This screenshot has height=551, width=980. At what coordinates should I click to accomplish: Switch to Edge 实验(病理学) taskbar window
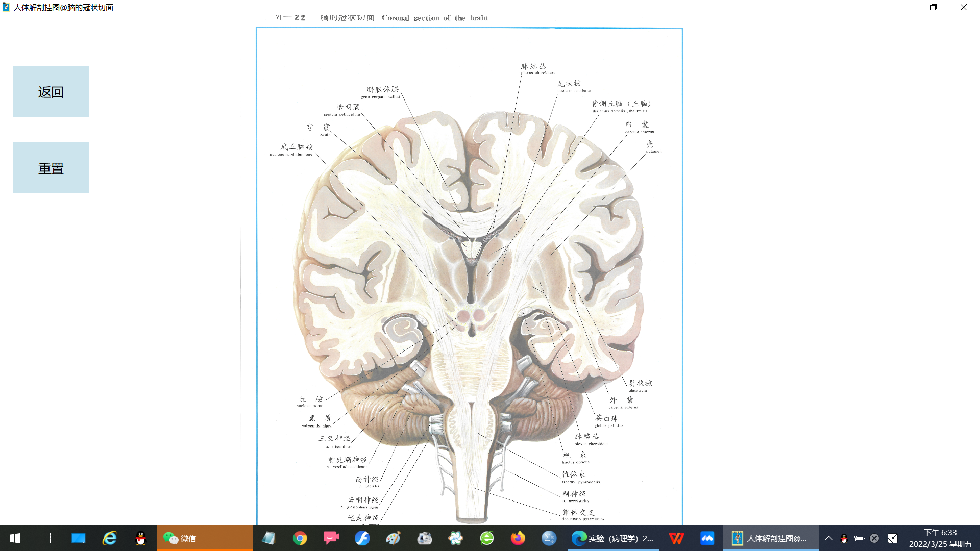coord(612,538)
